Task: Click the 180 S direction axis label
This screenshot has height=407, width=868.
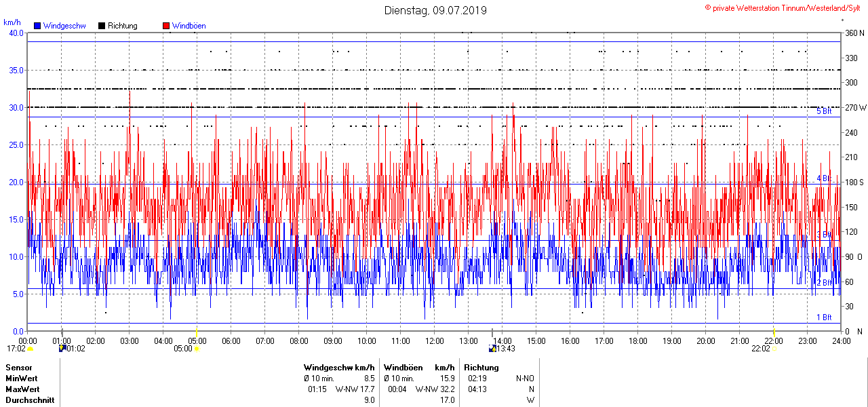Action: pyautogui.click(x=854, y=182)
